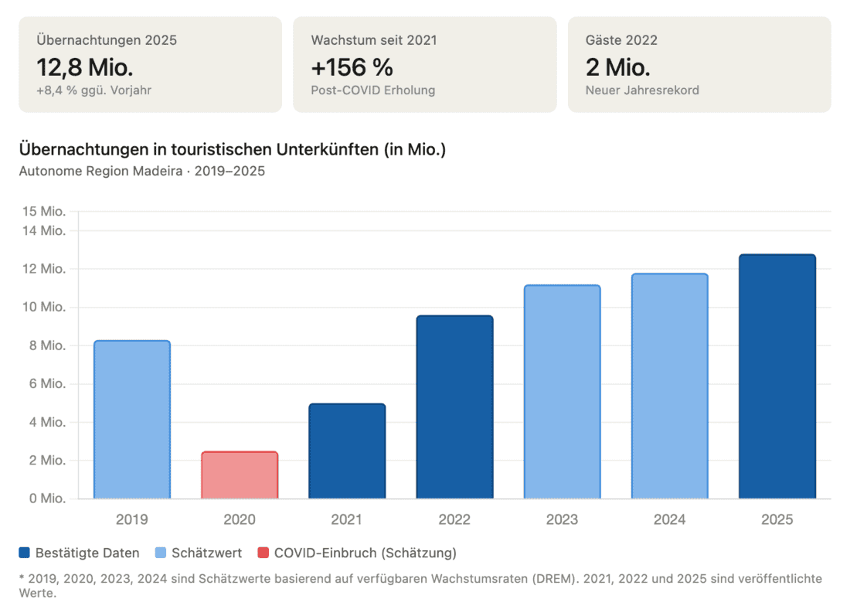Click the '15 Mio.' y-axis label
This screenshot has width=850, height=616.
(x=43, y=212)
